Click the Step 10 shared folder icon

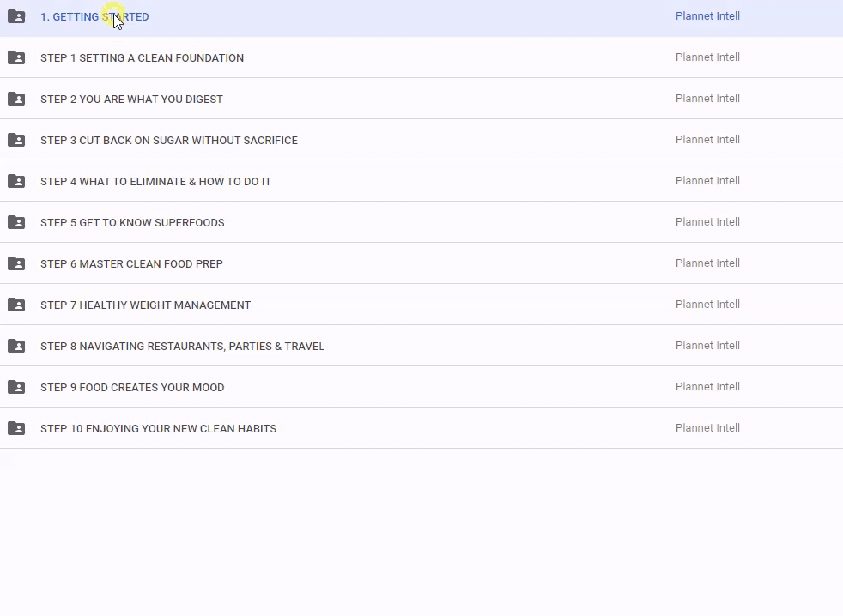16,428
